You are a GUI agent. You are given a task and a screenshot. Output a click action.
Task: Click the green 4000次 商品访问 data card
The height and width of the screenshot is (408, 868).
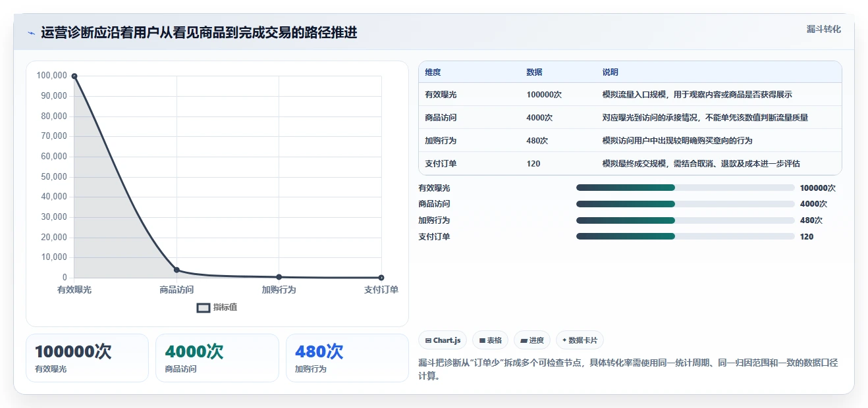218,357
